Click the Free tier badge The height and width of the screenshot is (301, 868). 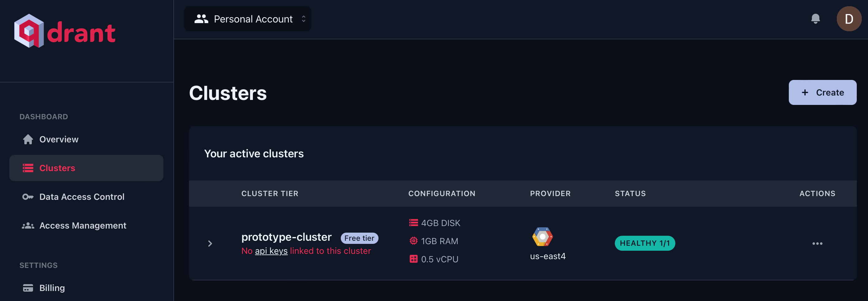(x=359, y=238)
